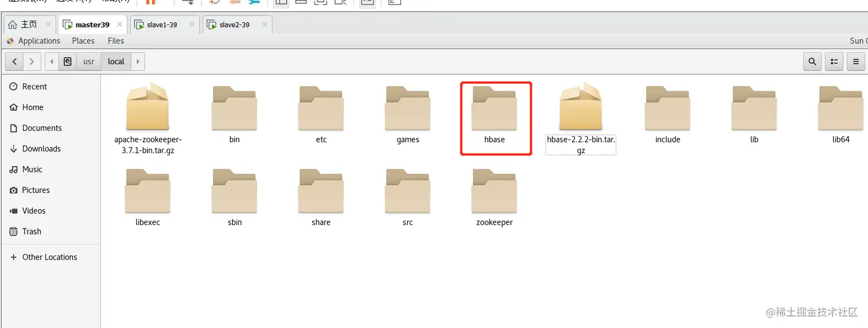Open Videos in the sidebar
868x328 pixels.
[51, 211]
